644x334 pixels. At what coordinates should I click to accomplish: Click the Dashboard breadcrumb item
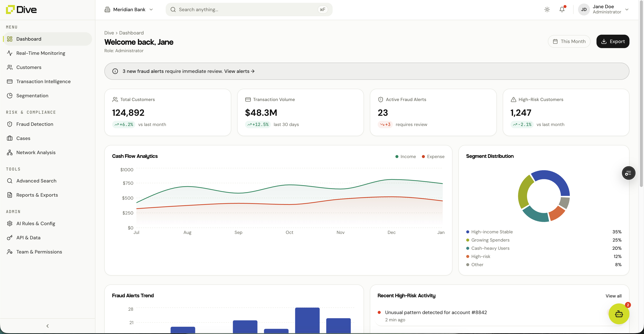[x=131, y=33]
